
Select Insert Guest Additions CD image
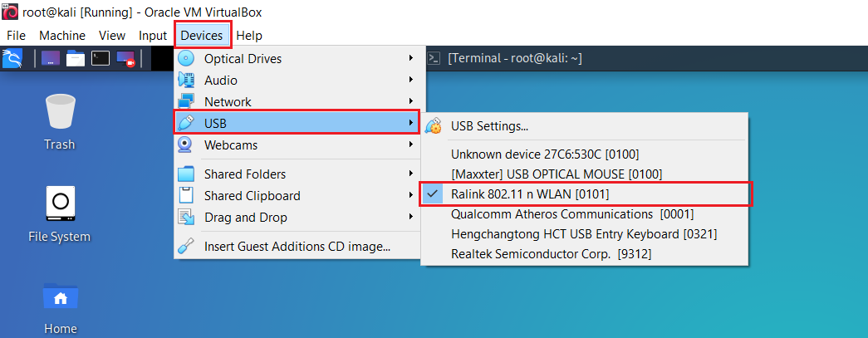(x=297, y=246)
